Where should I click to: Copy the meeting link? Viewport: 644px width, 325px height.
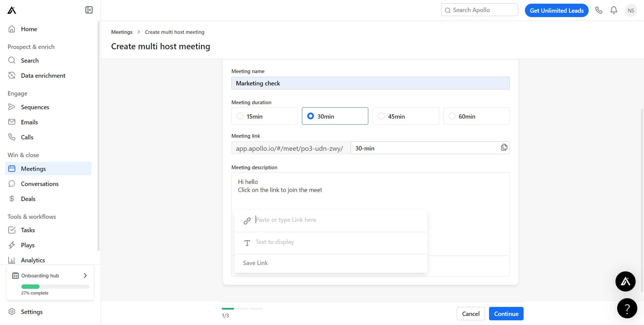(x=504, y=147)
